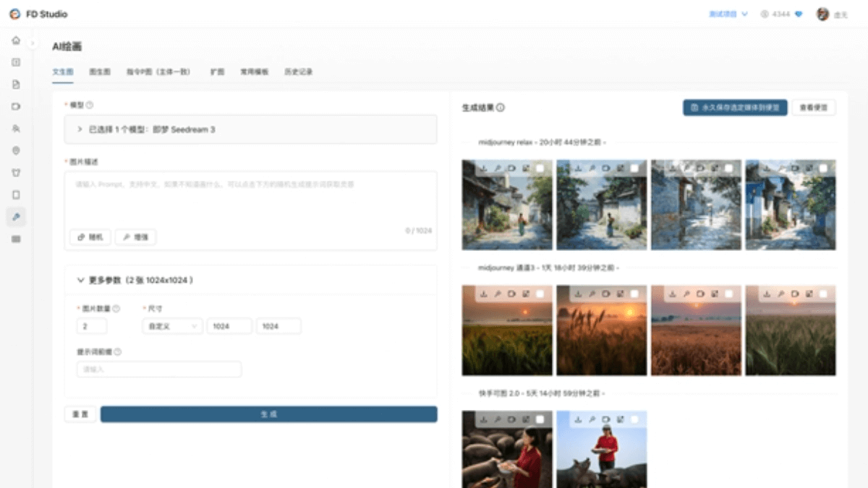
Task: Click the home icon in the left sidebar
Action: tap(16, 40)
